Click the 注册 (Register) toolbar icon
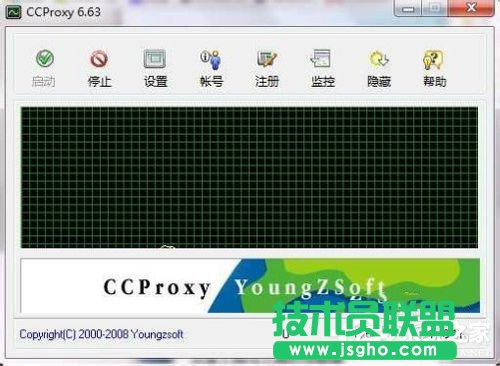500x366 pixels. pyautogui.click(x=267, y=59)
